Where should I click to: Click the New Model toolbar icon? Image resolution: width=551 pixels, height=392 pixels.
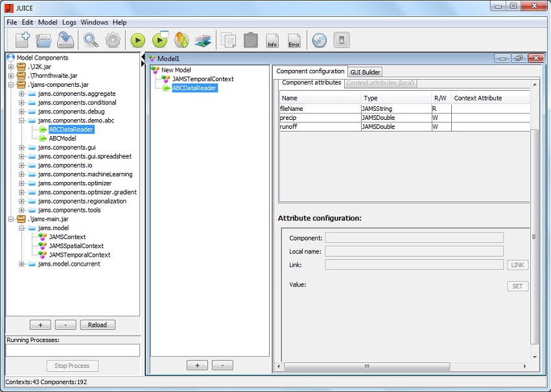[22, 40]
